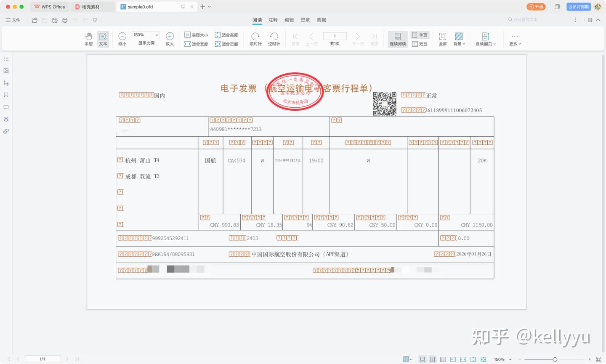Open the open-file folder icon
The height and width of the screenshot is (364, 606).
35,20
